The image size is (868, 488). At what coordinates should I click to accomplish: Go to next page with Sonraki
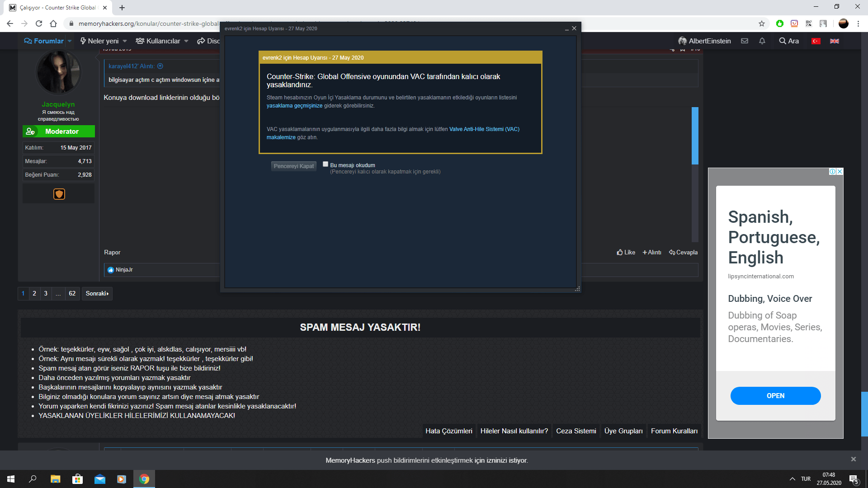[97, 294]
